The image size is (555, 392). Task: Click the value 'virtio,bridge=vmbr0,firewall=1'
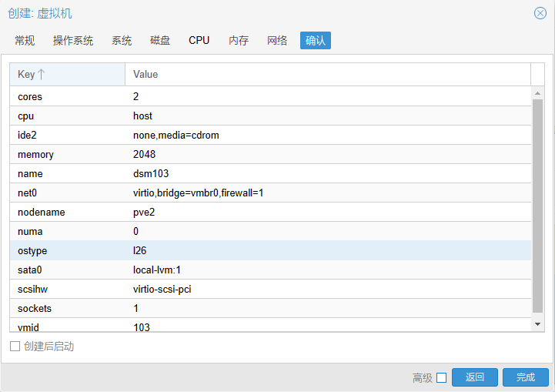click(x=199, y=193)
